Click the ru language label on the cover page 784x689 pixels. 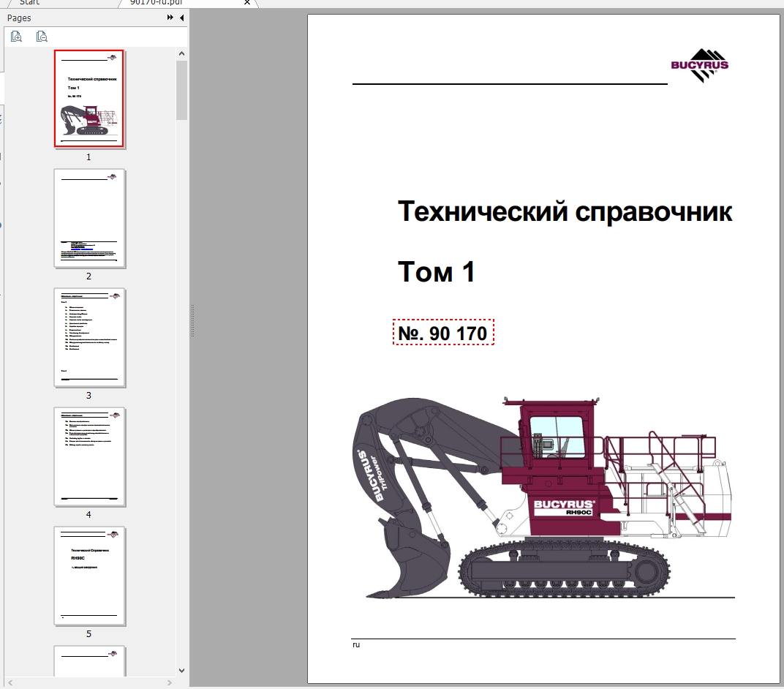pyautogui.click(x=355, y=644)
